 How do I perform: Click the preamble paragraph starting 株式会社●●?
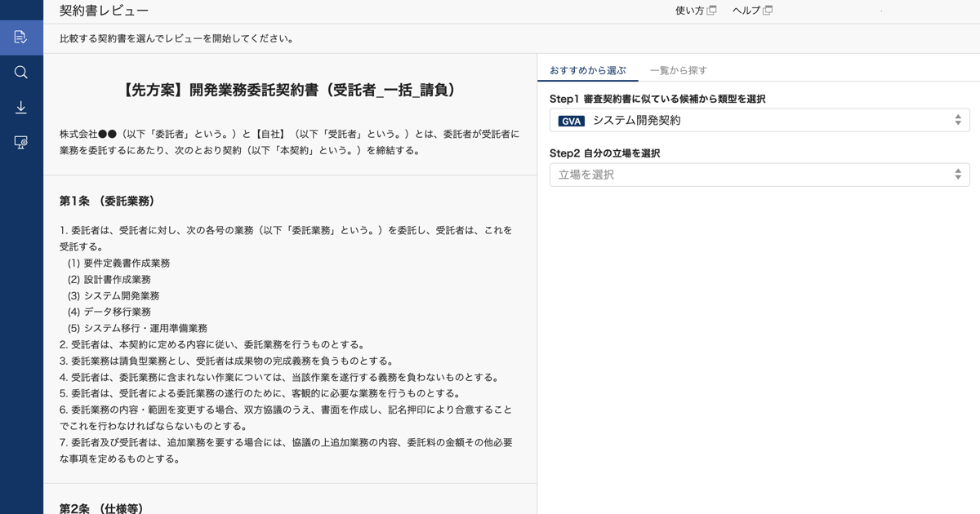tap(290, 142)
